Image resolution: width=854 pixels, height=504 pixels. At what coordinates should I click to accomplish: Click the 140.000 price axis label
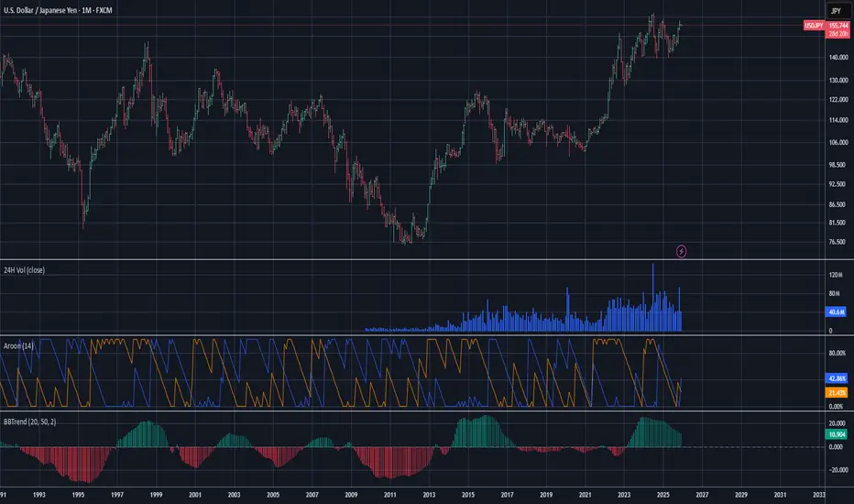[x=838, y=57]
